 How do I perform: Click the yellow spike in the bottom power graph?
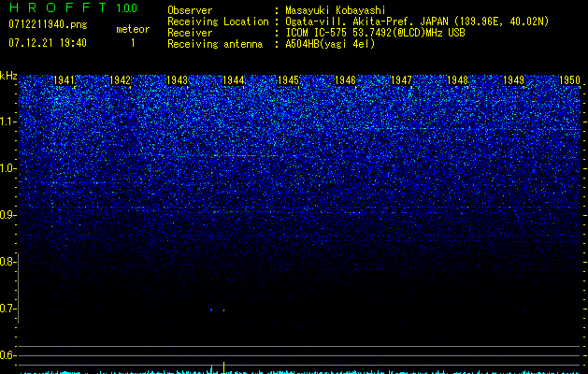point(223,367)
